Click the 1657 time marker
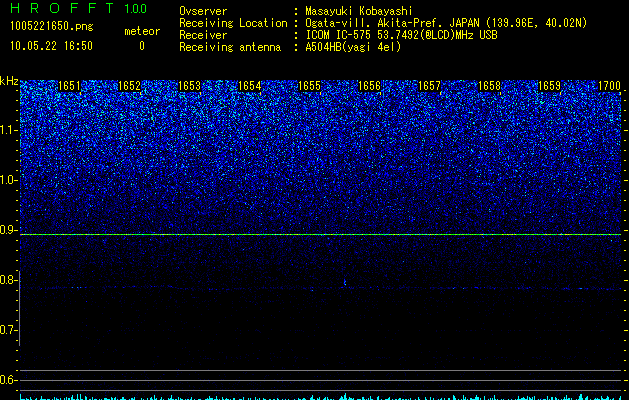Screen dimensions: 629x400 [x=430, y=86]
